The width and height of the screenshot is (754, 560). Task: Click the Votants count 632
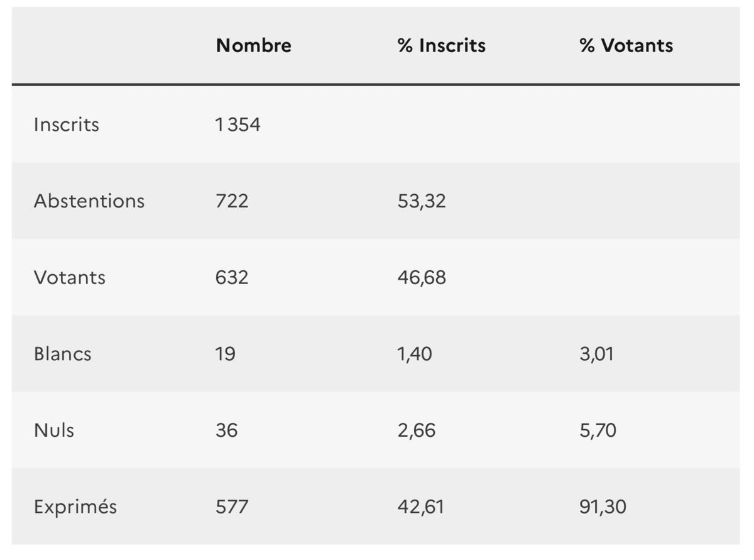232,277
